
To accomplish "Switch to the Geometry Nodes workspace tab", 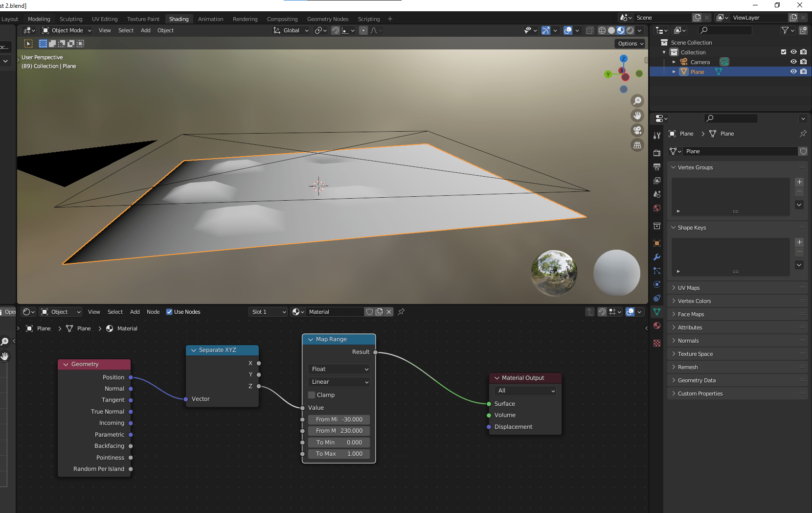I will pos(328,19).
